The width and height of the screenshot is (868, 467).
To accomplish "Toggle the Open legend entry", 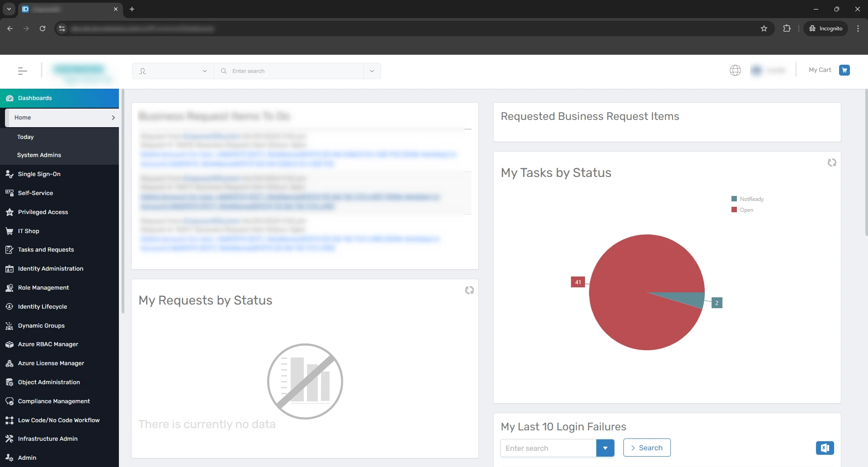I will coord(746,210).
